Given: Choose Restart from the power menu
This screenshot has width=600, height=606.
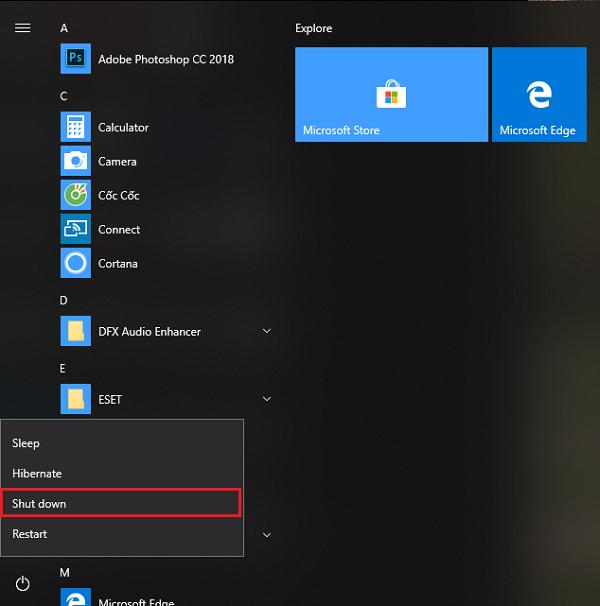Looking at the screenshot, I should point(30,534).
